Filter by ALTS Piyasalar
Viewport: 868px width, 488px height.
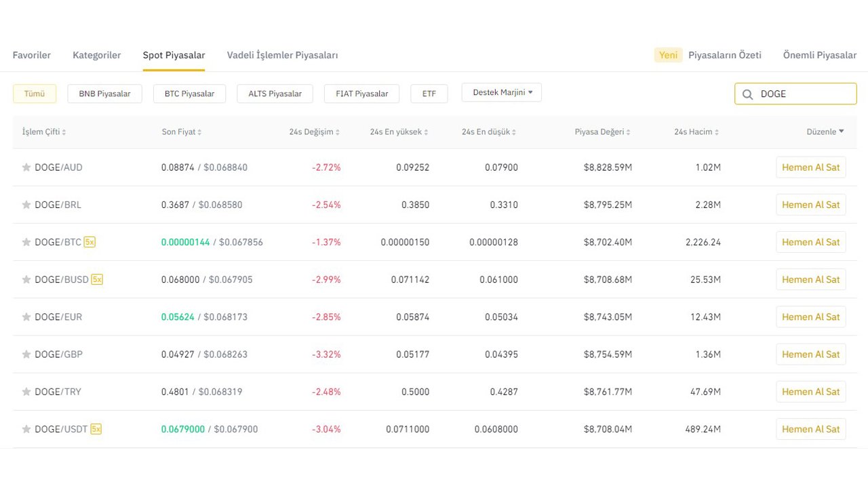(x=275, y=94)
